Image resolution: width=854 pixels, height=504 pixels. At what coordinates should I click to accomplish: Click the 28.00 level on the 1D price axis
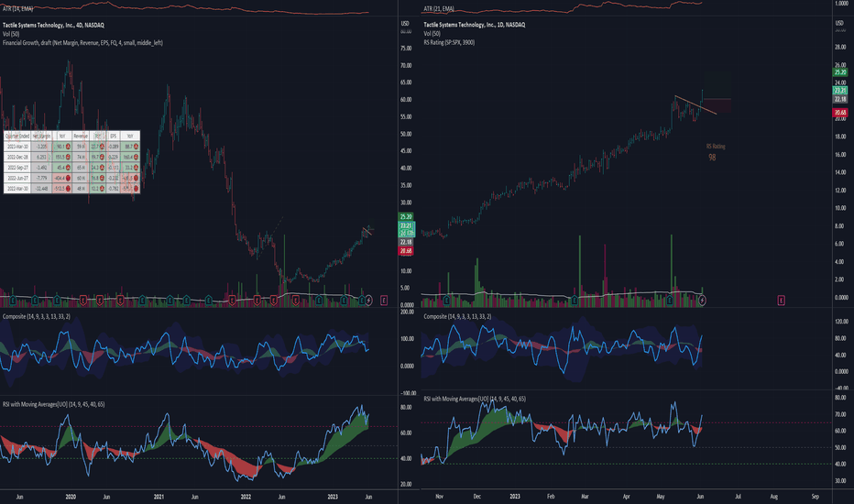pos(840,48)
